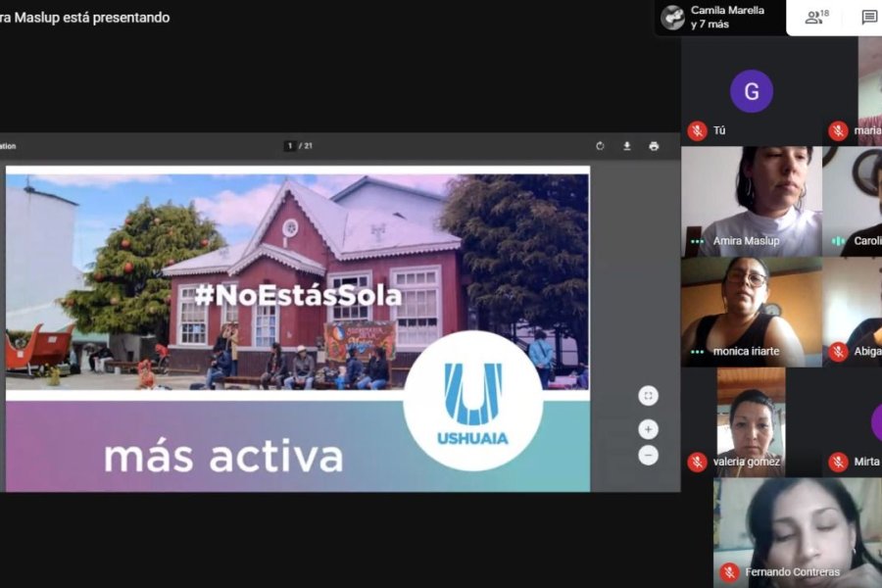Click the three-dot indicator beside monica iriarte

698,352
